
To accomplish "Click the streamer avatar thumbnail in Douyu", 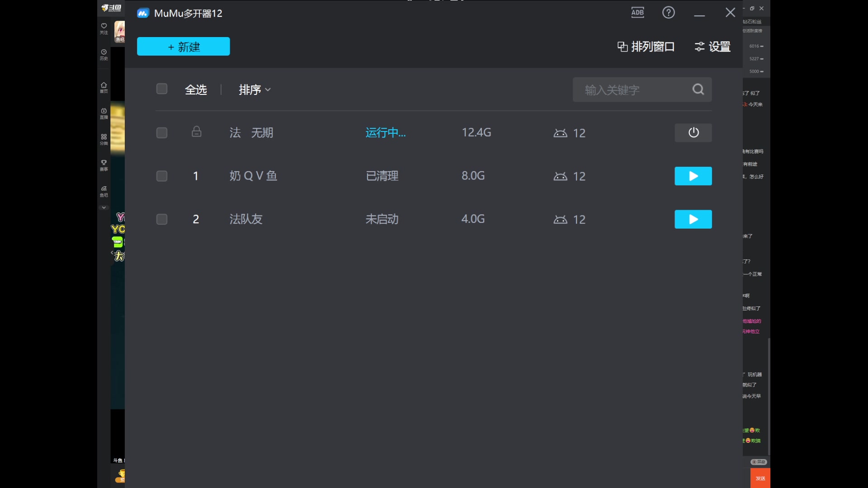I will pyautogui.click(x=119, y=32).
